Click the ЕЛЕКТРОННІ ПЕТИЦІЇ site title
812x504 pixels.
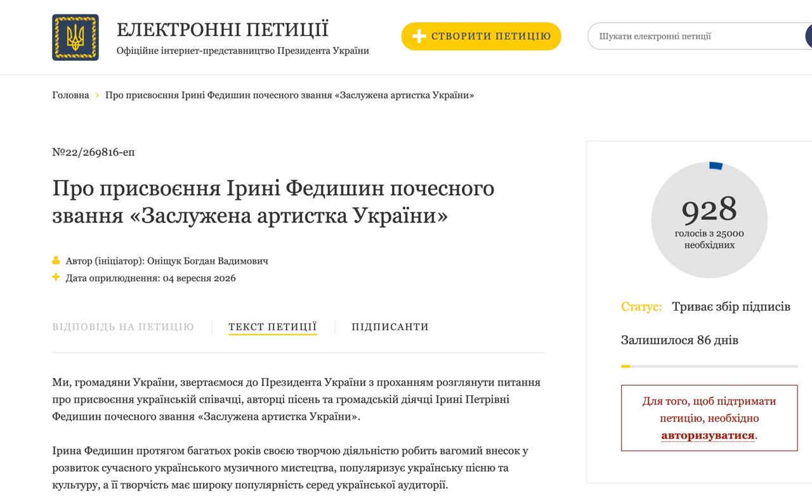[223, 29]
